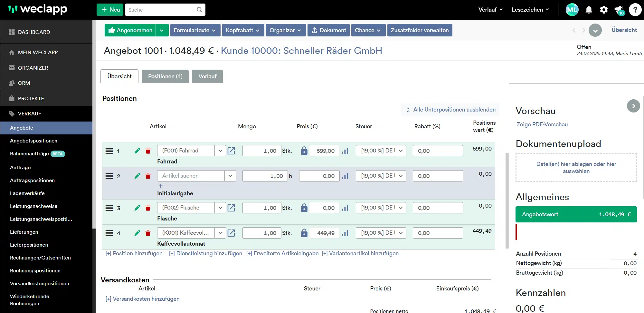
Task: Delete position 2 Initialaufgabe with trash icon
Action: [148, 176]
